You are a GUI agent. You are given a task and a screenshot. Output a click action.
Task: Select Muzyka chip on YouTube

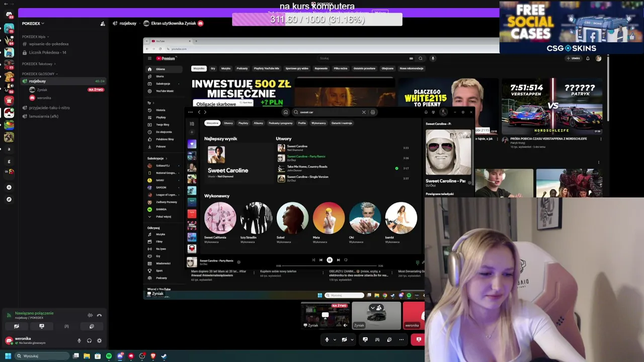[226, 68]
